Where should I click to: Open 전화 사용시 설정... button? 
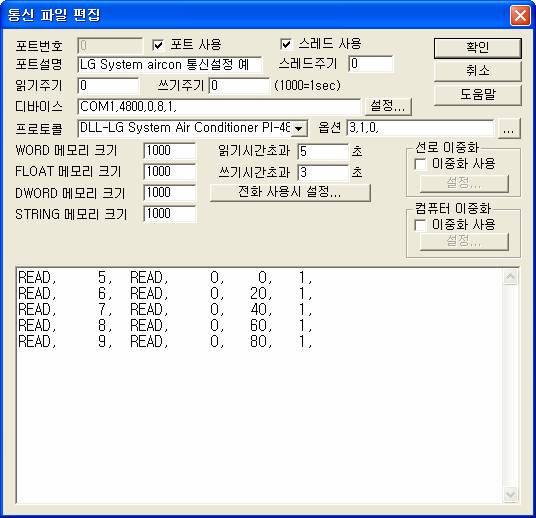click(290, 192)
